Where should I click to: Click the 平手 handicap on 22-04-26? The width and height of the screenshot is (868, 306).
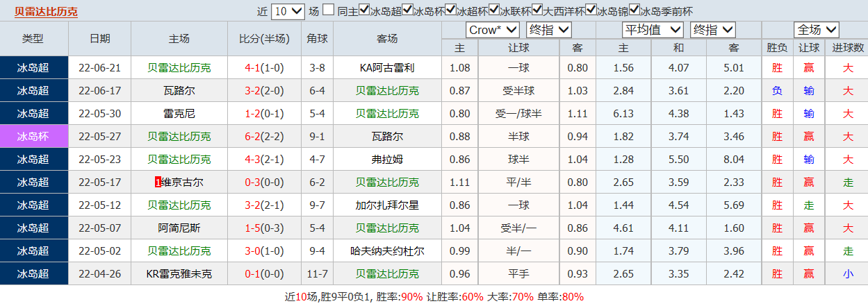519,274
